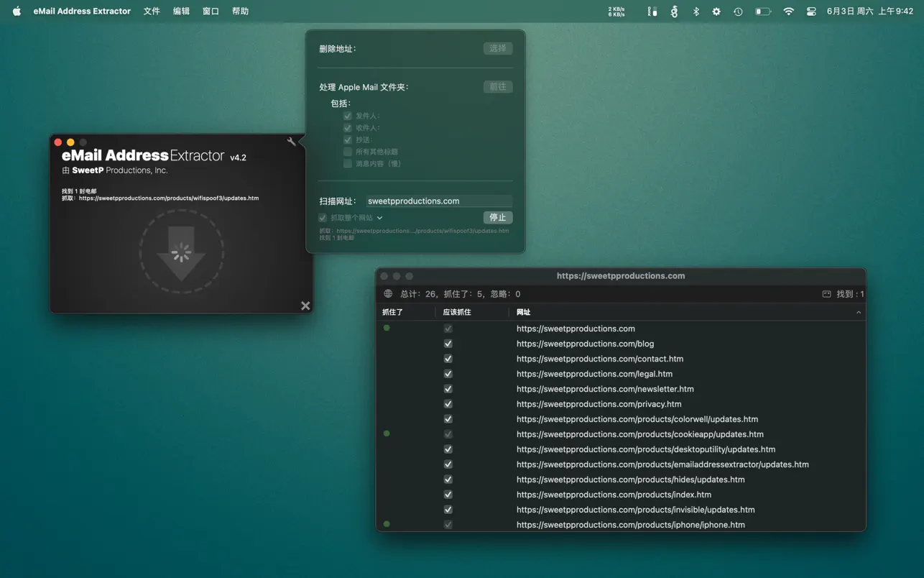Uncheck the privacy.htm row checkbox
The image size is (924, 578).
pyautogui.click(x=448, y=404)
